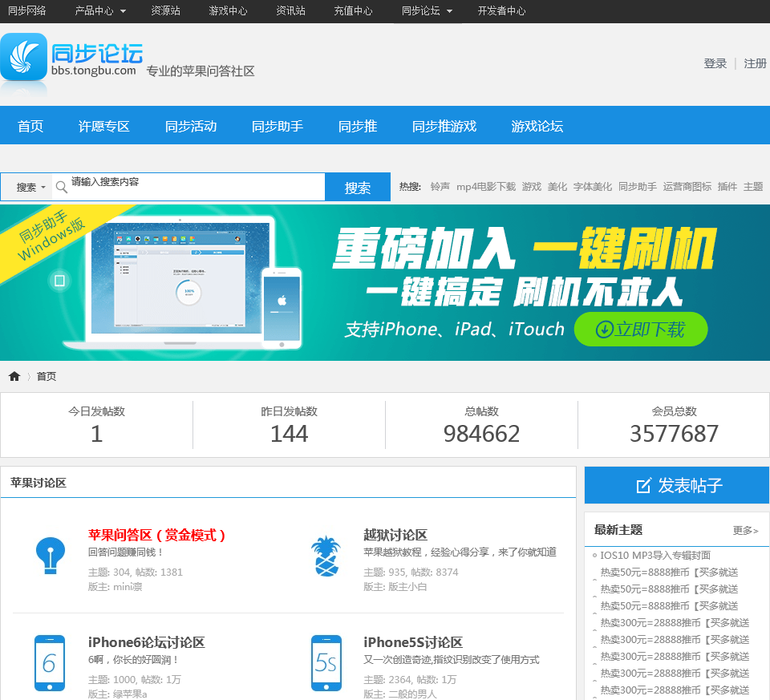This screenshot has height=700, width=770.
Task: Click total members count 3577687
Action: (675, 434)
